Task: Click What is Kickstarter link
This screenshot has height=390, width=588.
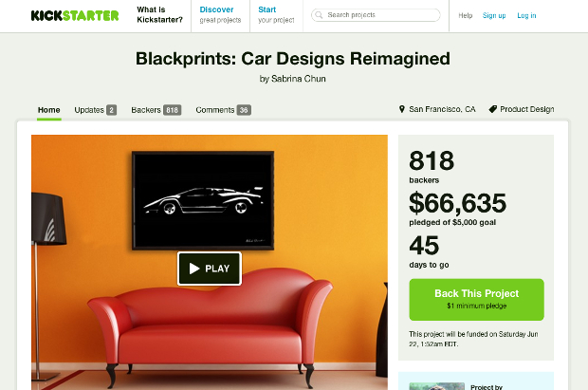Action: [x=159, y=14]
